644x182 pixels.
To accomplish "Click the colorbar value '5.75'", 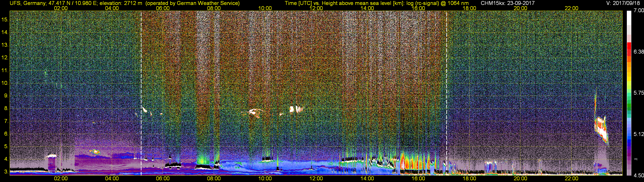I will point(638,93).
